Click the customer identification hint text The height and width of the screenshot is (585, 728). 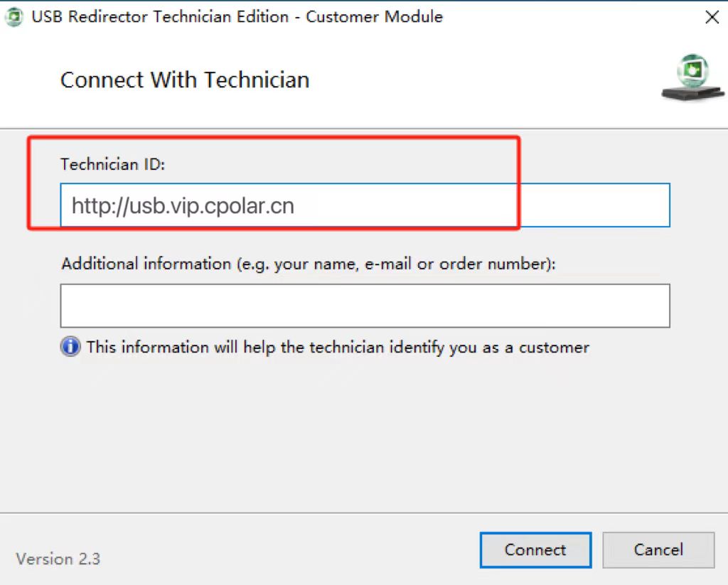pyautogui.click(x=338, y=348)
